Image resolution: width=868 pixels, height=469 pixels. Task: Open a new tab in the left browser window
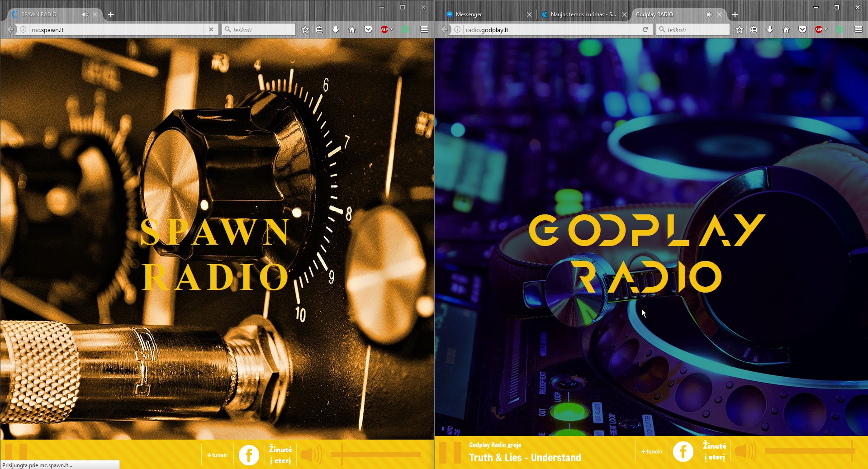pos(111,14)
